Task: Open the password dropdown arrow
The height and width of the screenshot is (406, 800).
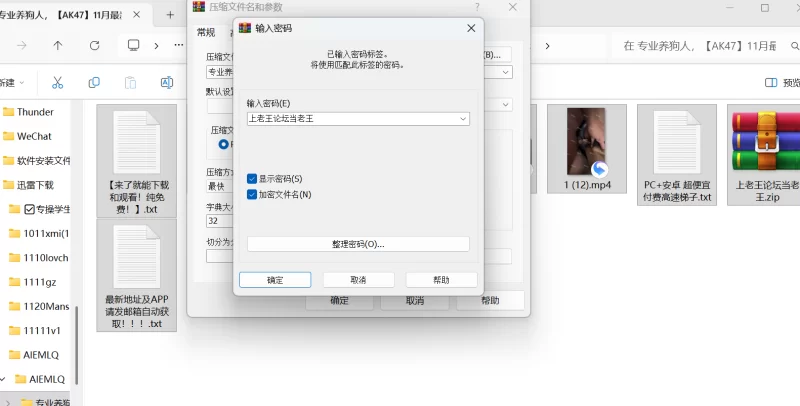Action: pyautogui.click(x=463, y=119)
